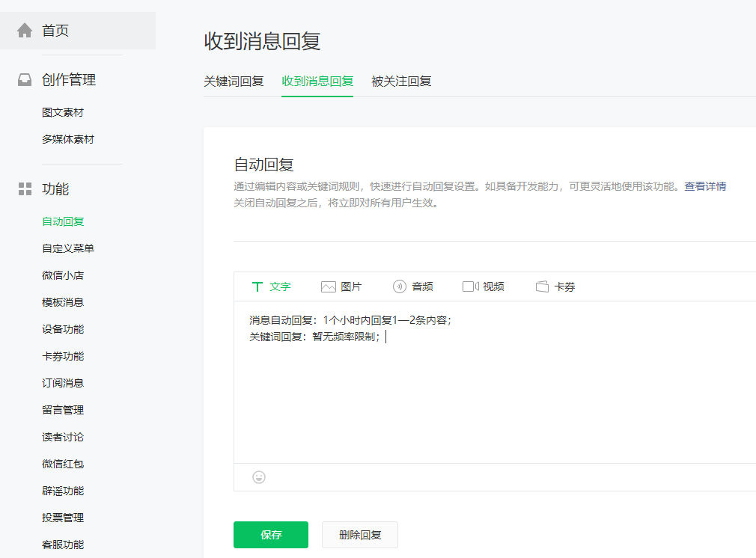Click the grid icon beside 功能

[x=25, y=189]
